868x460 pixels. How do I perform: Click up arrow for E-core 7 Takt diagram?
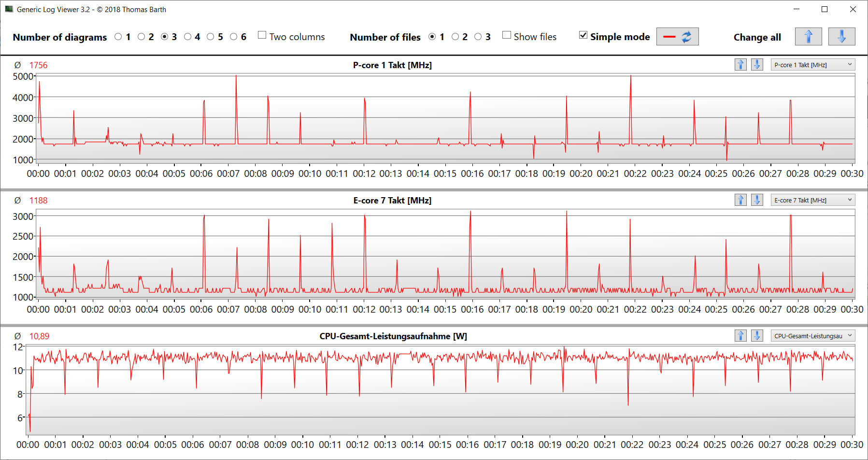click(740, 200)
